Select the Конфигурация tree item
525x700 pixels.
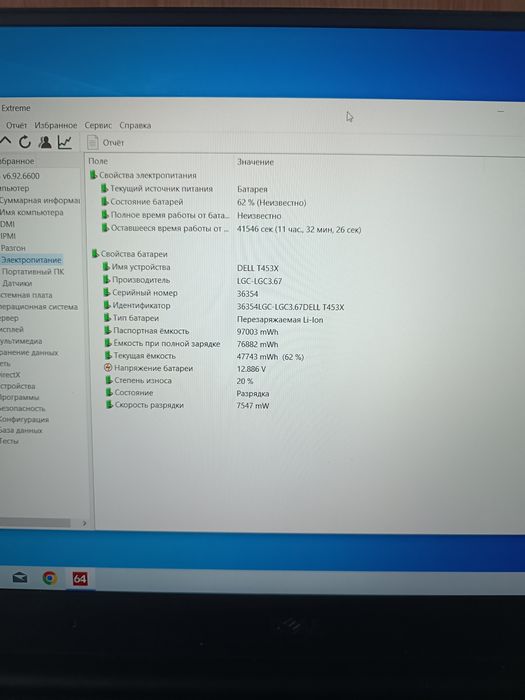[x=25, y=420]
